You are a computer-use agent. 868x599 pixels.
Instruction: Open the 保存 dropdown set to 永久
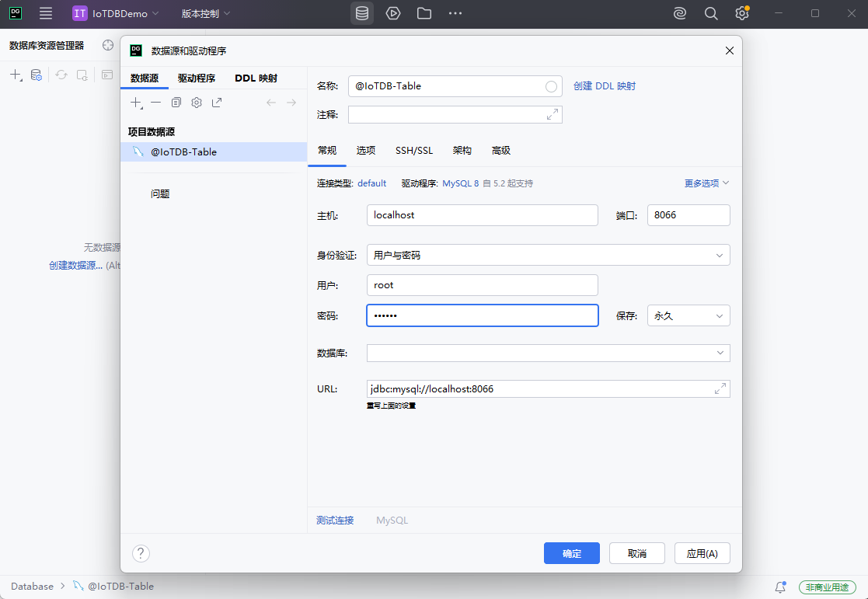pos(688,315)
